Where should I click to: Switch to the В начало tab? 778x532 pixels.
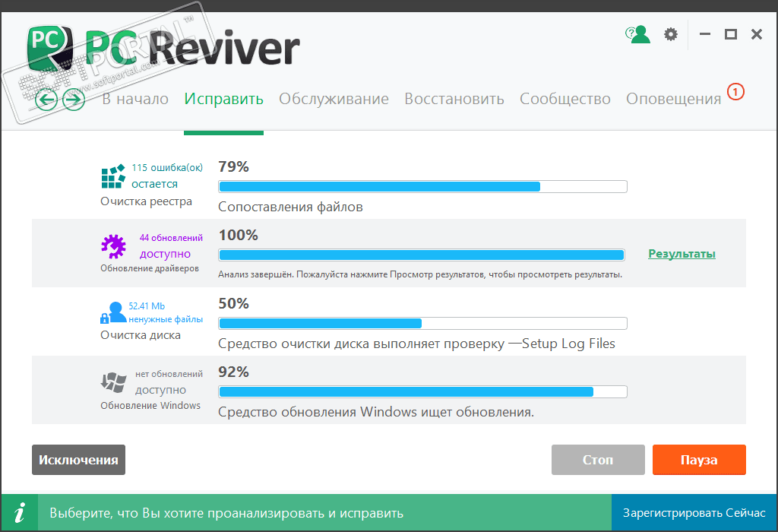click(135, 99)
